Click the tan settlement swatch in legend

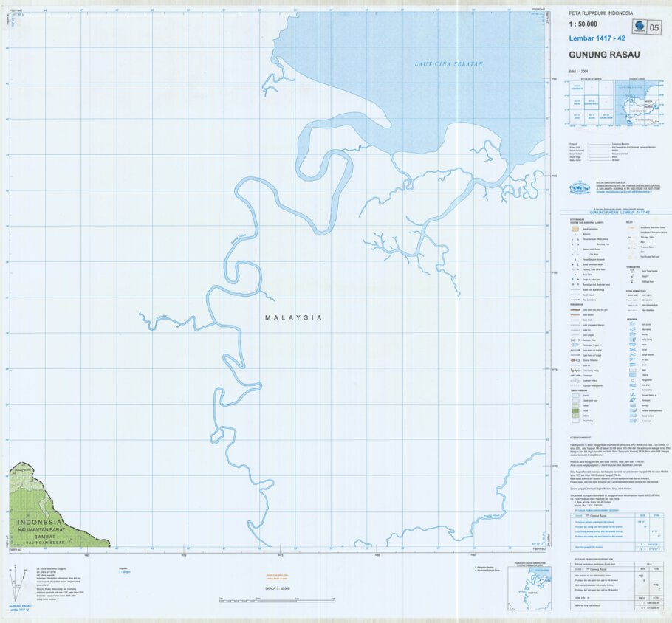575,229
